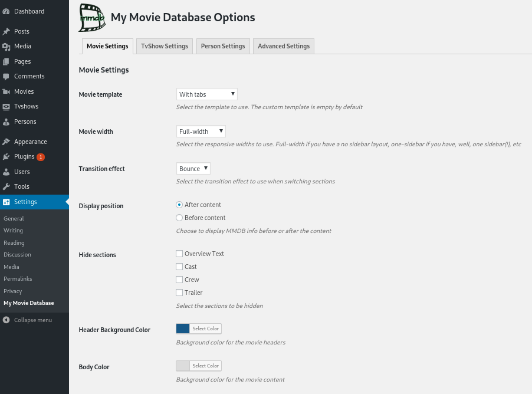532x394 pixels.
Task: Open the Dashboard menu item
Action: (x=34, y=11)
